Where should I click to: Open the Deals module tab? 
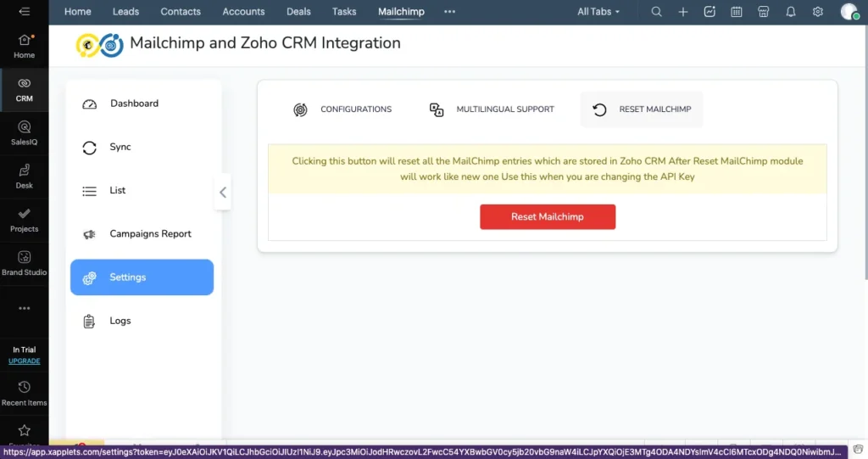coord(298,12)
